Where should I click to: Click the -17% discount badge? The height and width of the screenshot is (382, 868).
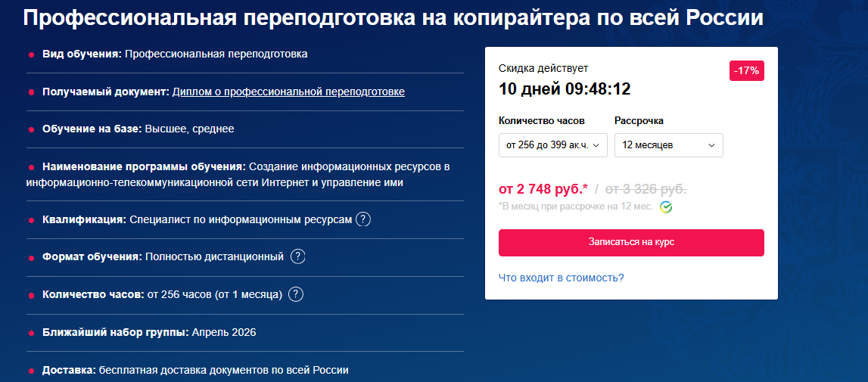747,70
